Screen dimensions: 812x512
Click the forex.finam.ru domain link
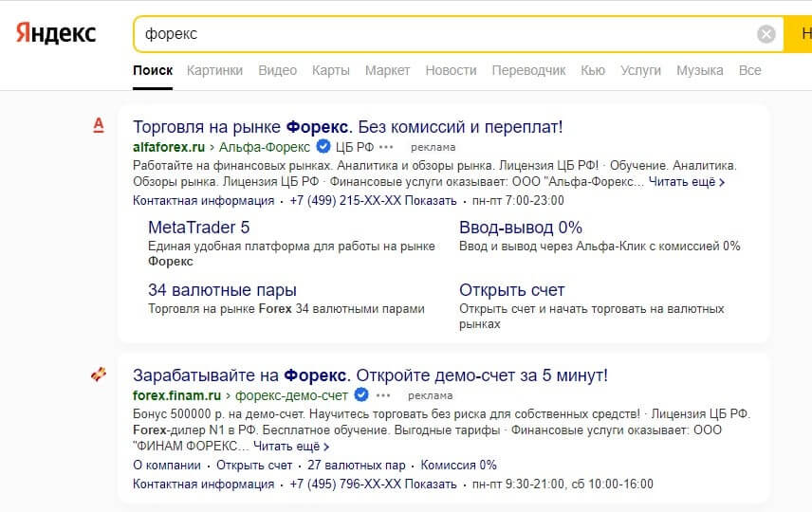[176, 395]
